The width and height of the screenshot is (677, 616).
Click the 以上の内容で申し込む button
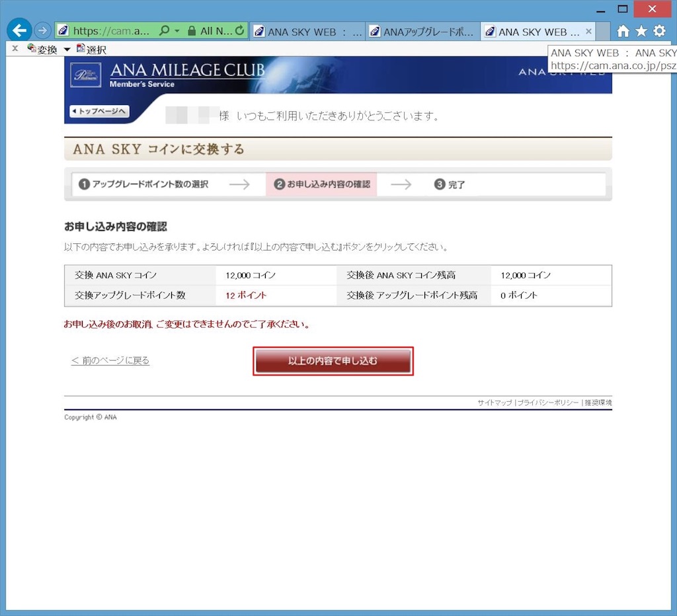coord(333,361)
